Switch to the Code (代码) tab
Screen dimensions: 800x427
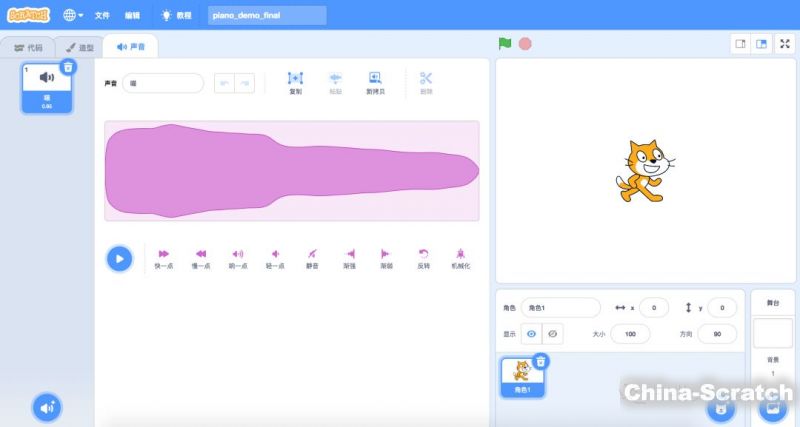click(x=28, y=47)
